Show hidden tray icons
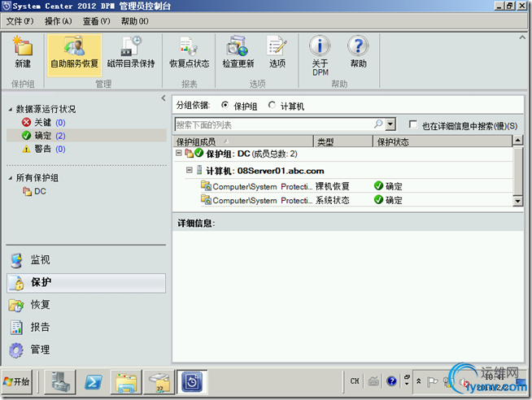The image size is (532, 400). click(418, 381)
